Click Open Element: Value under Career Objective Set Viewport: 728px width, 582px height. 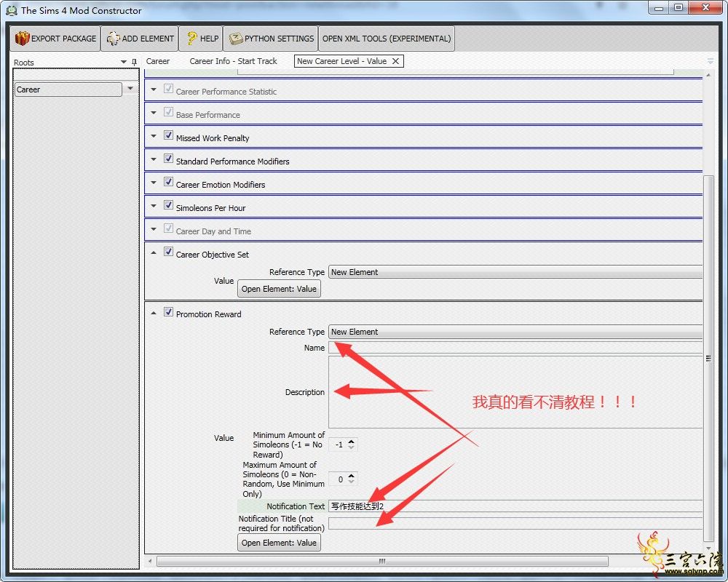279,289
